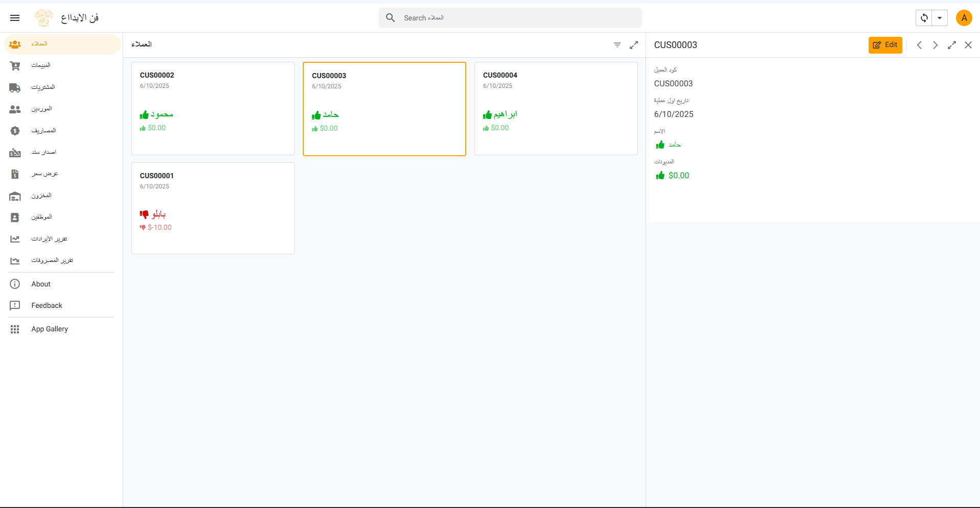Expand the dropdown arrow beside sync
Viewport: 980px width, 508px height.
[x=939, y=18]
